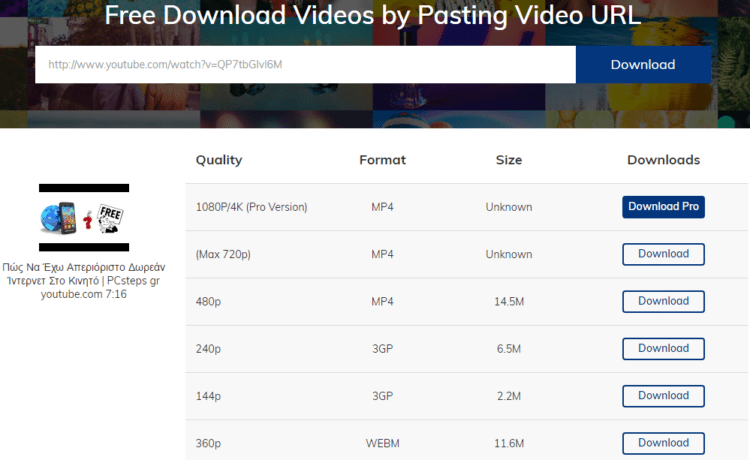Click the 1080P/4K (Pro Version) quality label
The height and width of the screenshot is (460, 750).
[252, 207]
